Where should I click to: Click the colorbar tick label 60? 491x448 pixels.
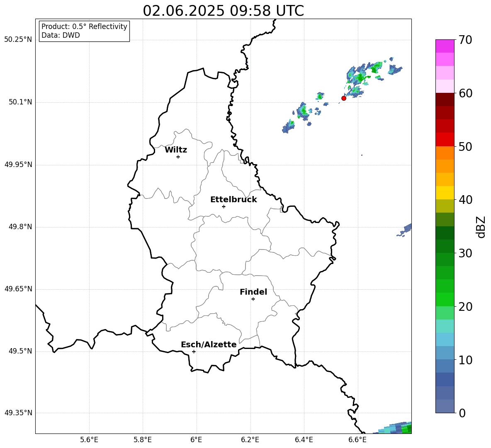pos(465,93)
